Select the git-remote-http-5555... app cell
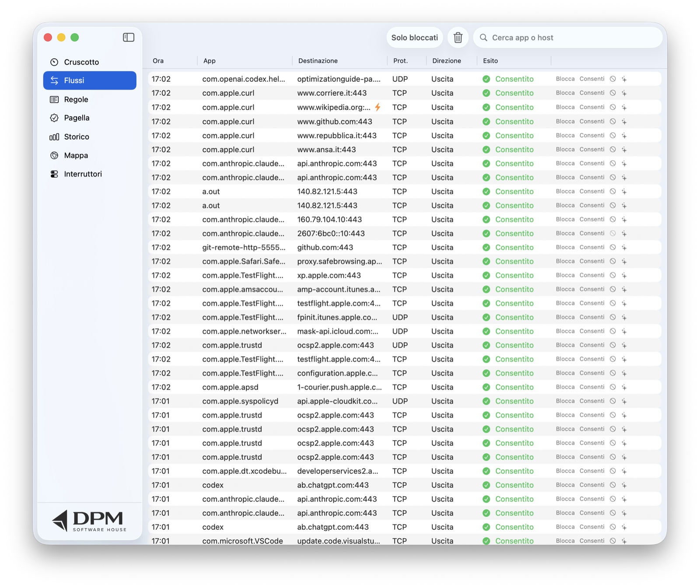The image size is (700, 588). (244, 248)
